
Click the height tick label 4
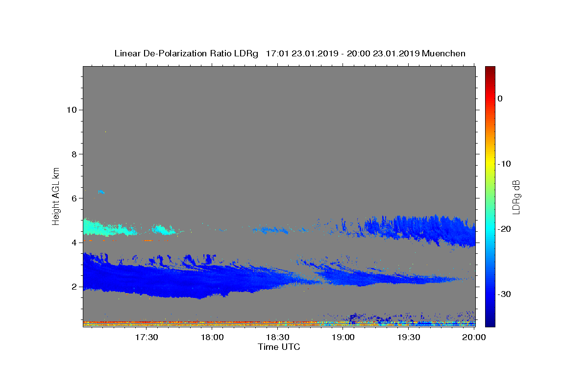(x=74, y=243)
